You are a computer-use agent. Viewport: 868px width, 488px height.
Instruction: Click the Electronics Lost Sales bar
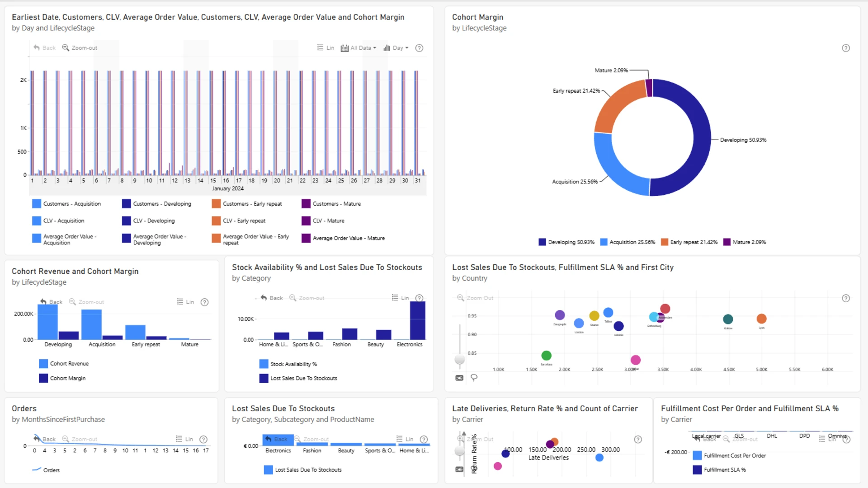417,320
